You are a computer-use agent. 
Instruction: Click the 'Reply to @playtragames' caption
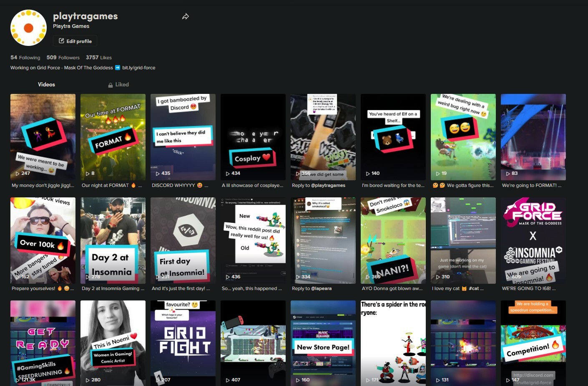click(x=319, y=185)
